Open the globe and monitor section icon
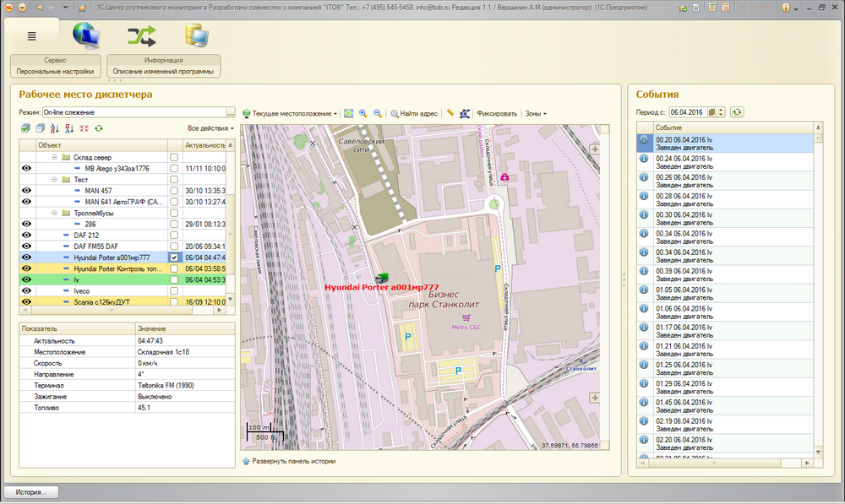Screen dimensions: 845x504 (x=86, y=35)
